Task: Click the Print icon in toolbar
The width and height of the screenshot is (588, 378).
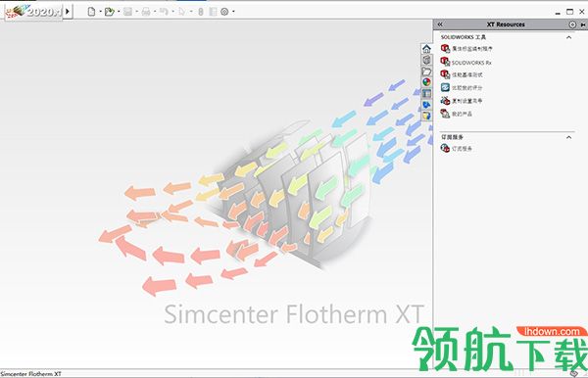Action: click(146, 12)
